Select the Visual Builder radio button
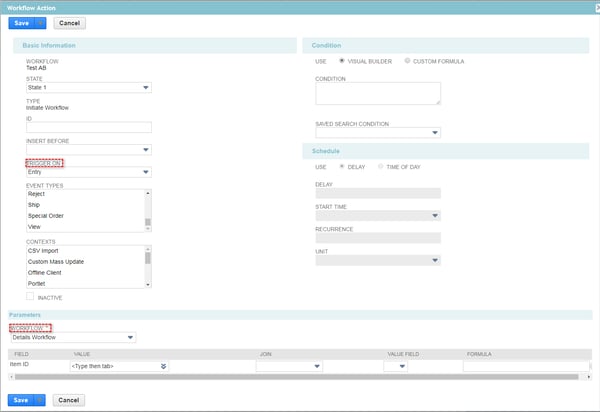The image size is (600, 412). pos(342,60)
